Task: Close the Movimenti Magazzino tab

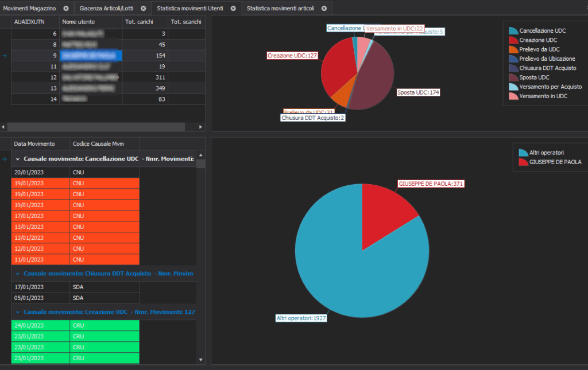Action: click(66, 9)
